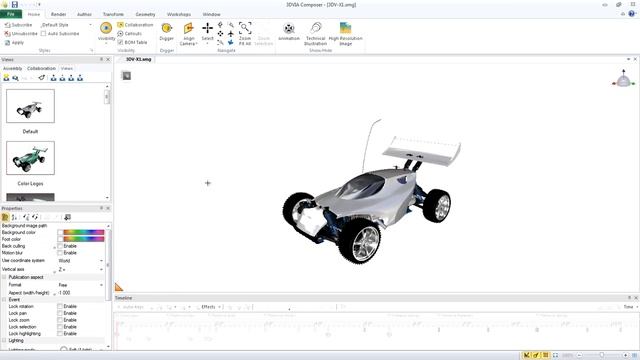This screenshot has width=640, height=360.
Task: Click the magnifier icon in Views toolbar
Action: 16,78
